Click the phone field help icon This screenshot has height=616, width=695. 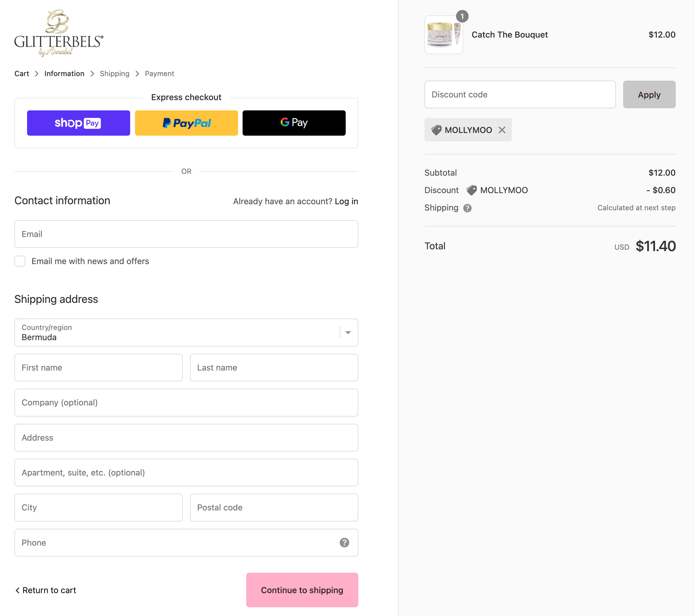(x=344, y=543)
